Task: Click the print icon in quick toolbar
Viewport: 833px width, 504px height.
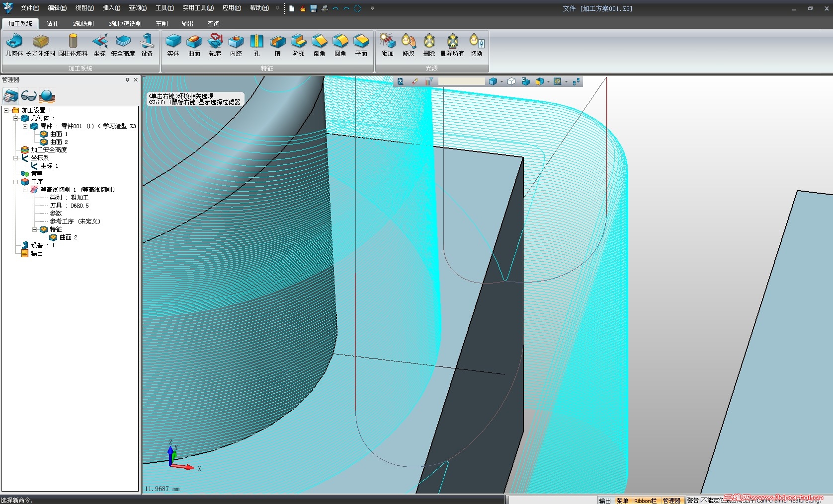Action: 325,8
